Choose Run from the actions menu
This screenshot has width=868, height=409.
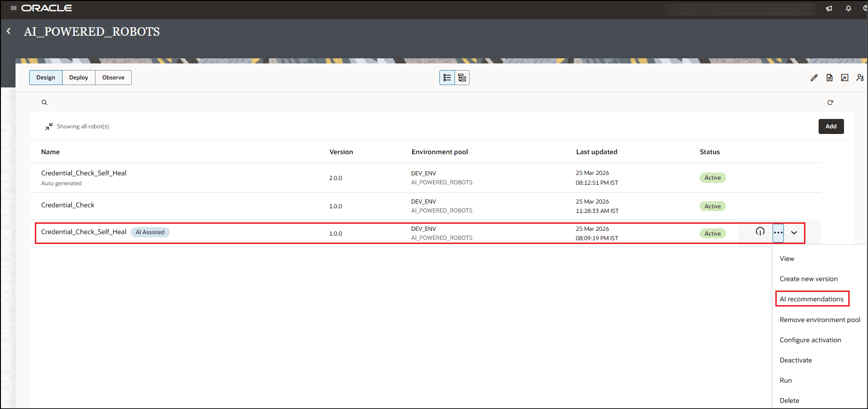[x=786, y=380]
